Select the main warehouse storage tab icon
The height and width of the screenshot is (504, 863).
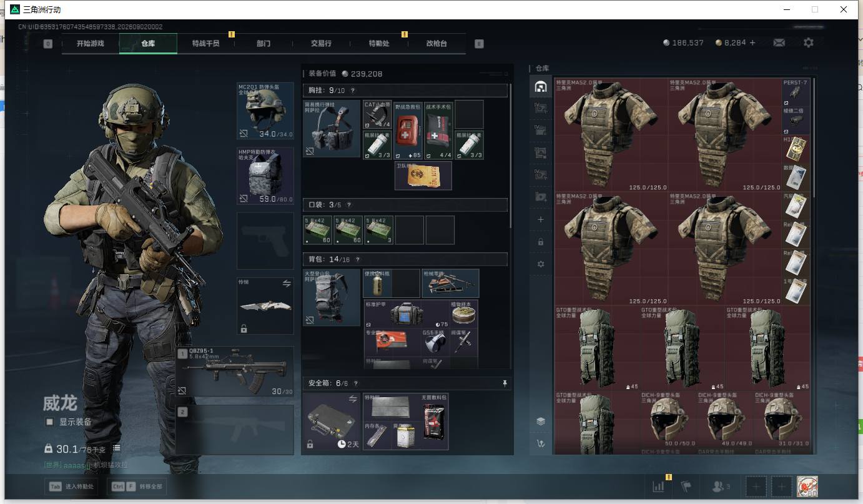click(x=541, y=87)
